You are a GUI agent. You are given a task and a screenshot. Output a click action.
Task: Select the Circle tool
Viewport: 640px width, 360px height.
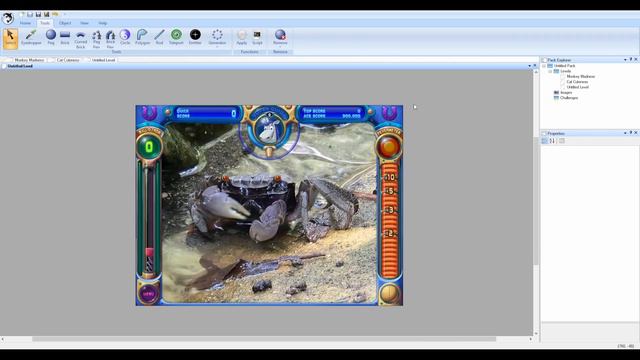pyautogui.click(x=125, y=37)
